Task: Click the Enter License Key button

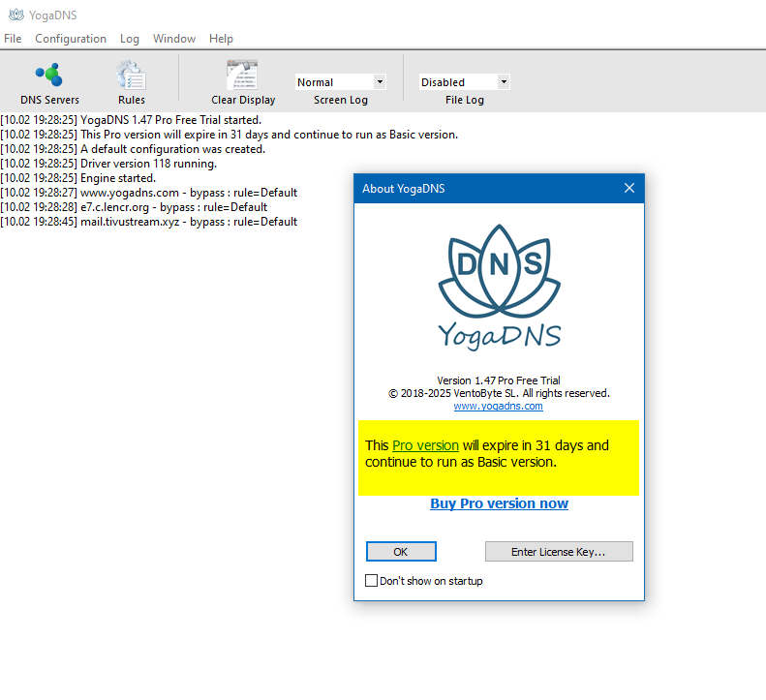Action: point(559,552)
